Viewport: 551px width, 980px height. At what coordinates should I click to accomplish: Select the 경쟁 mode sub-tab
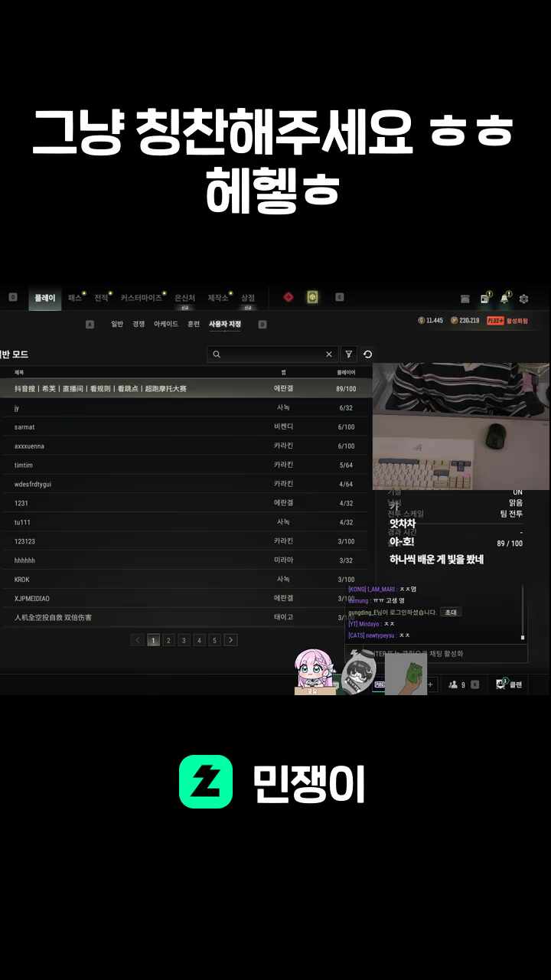tap(139, 325)
